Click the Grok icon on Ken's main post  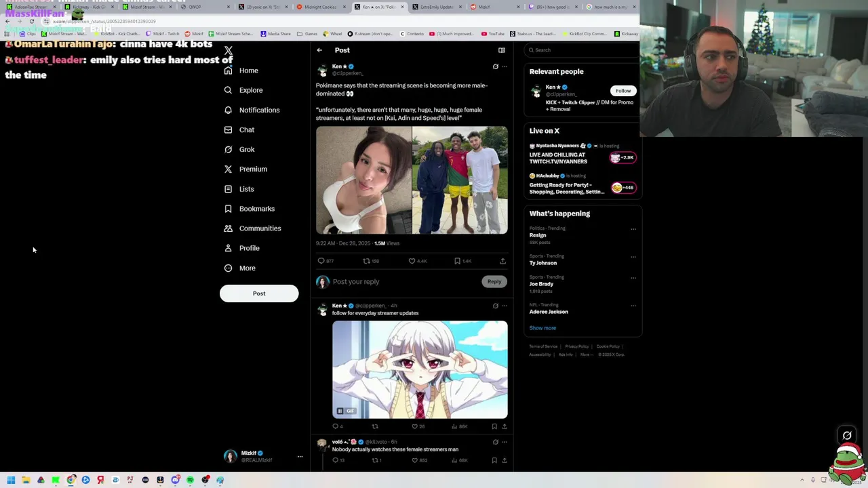pos(495,66)
